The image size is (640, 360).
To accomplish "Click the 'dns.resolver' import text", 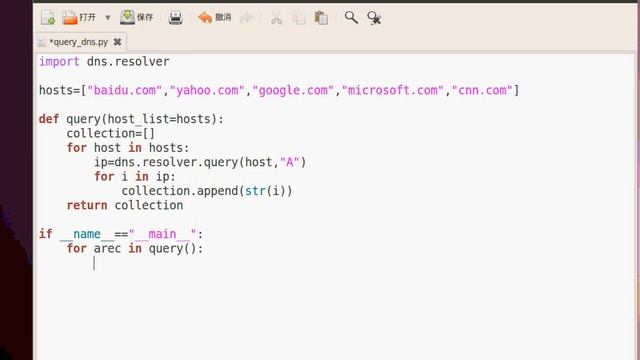I will tap(128, 62).
